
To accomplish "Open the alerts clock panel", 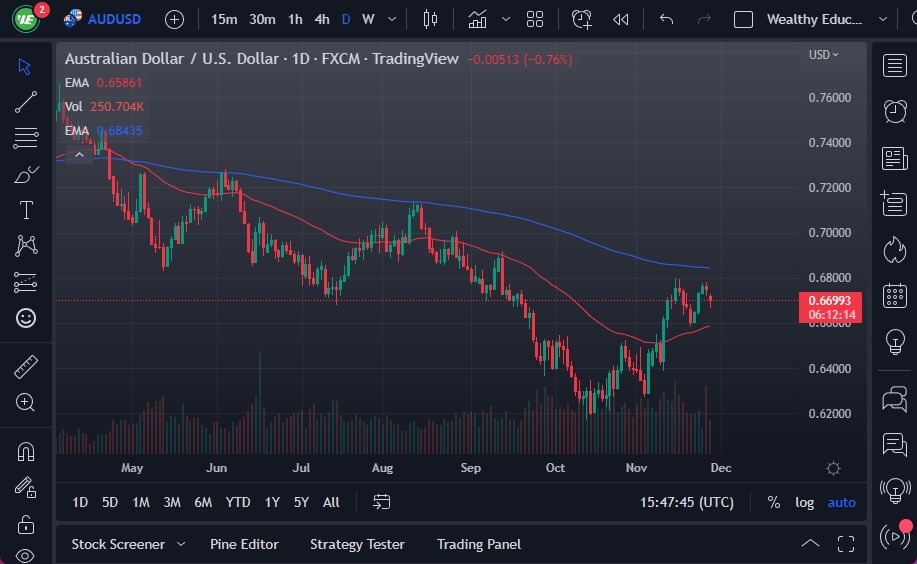I will 895,111.
